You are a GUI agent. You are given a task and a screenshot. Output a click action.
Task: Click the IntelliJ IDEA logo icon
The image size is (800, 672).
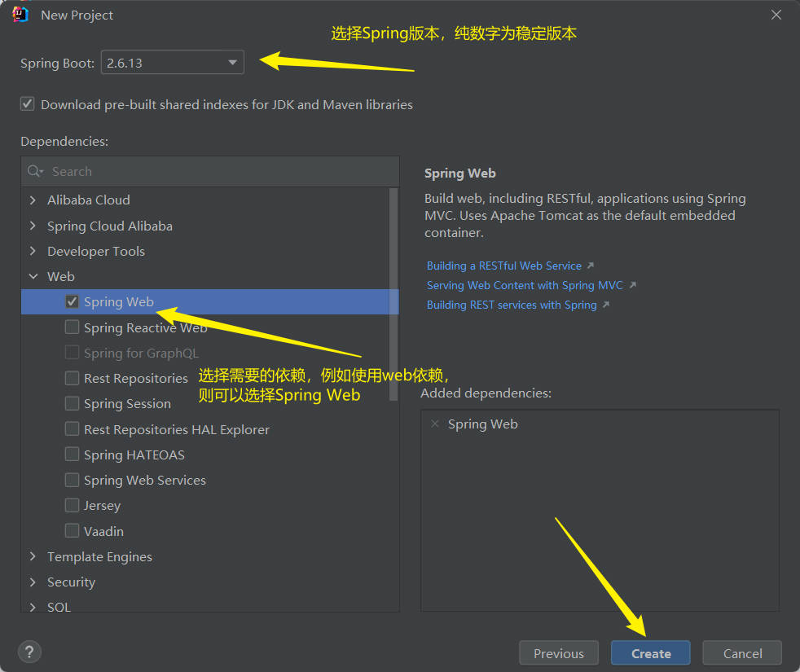pyautogui.click(x=20, y=15)
